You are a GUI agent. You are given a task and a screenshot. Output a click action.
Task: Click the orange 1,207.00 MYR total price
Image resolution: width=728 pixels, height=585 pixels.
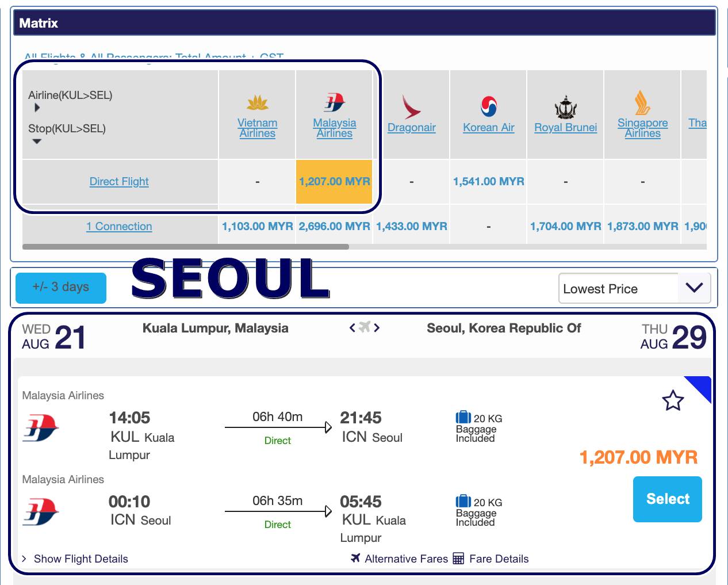[638, 458]
